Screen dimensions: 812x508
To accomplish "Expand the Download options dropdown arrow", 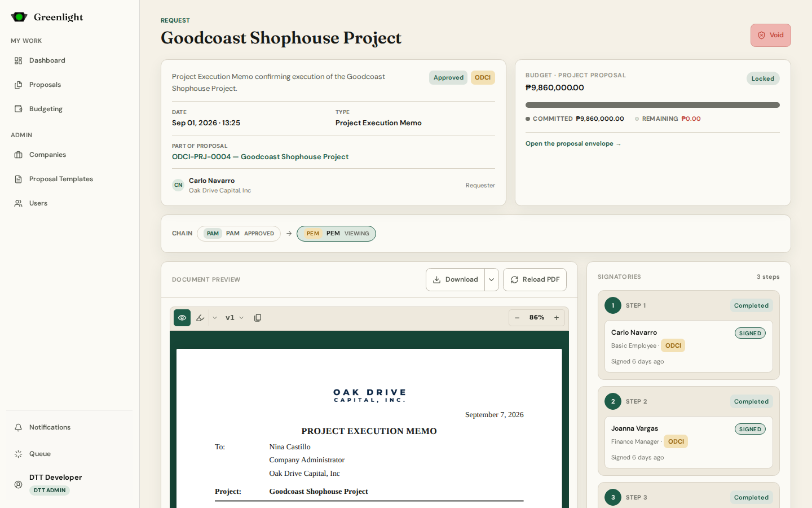I will tap(492, 279).
